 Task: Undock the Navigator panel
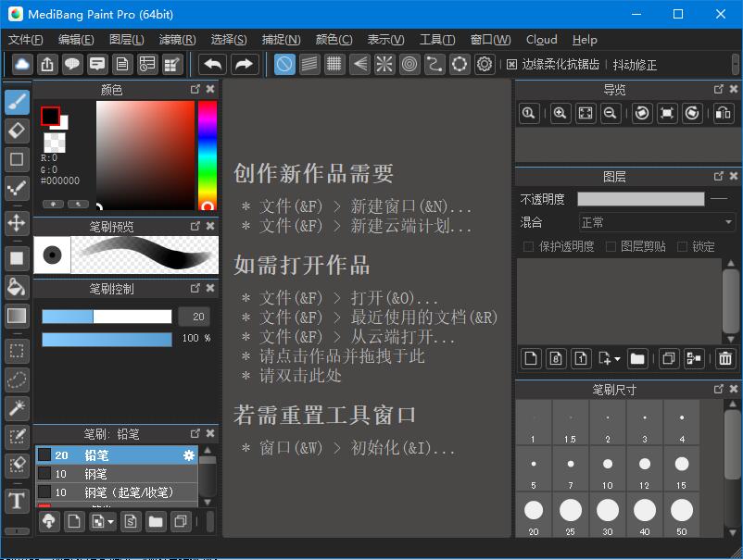pos(718,89)
